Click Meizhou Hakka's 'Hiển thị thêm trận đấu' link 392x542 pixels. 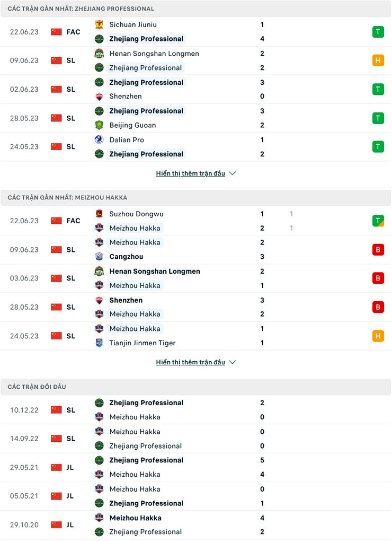[x=191, y=362]
